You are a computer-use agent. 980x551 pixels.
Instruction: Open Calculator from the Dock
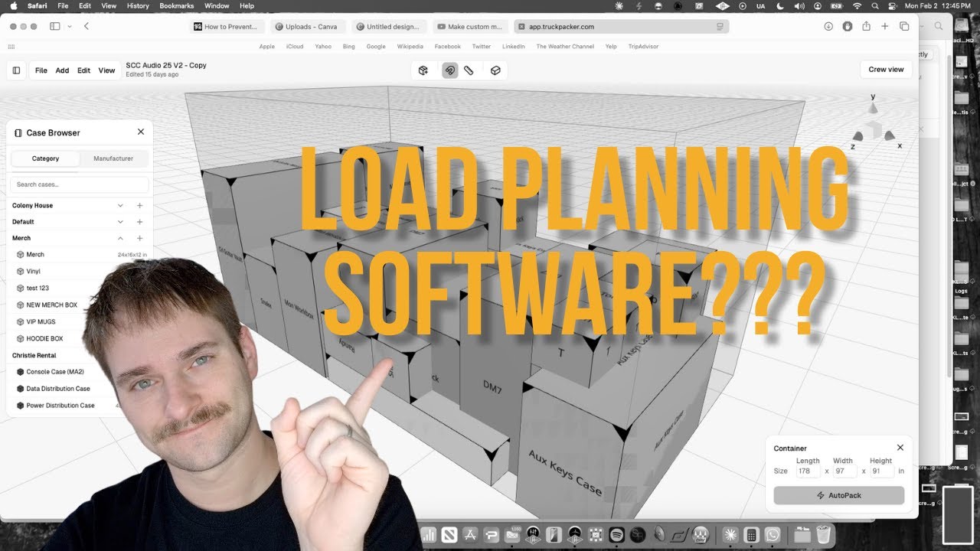pyautogui.click(x=751, y=535)
